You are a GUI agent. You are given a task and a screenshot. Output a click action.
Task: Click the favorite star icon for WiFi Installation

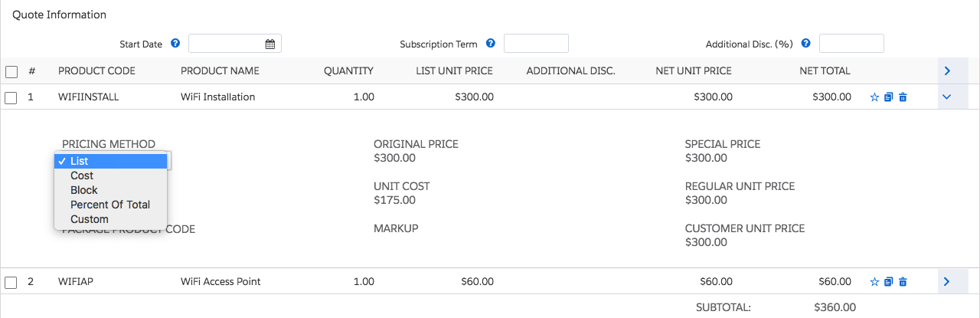874,97
